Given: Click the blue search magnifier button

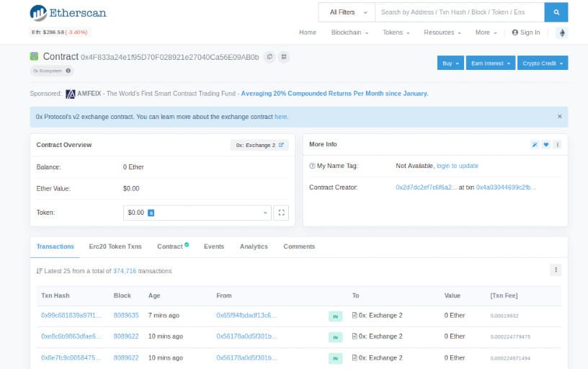Looking at the screenshot, I should point(556,12).
